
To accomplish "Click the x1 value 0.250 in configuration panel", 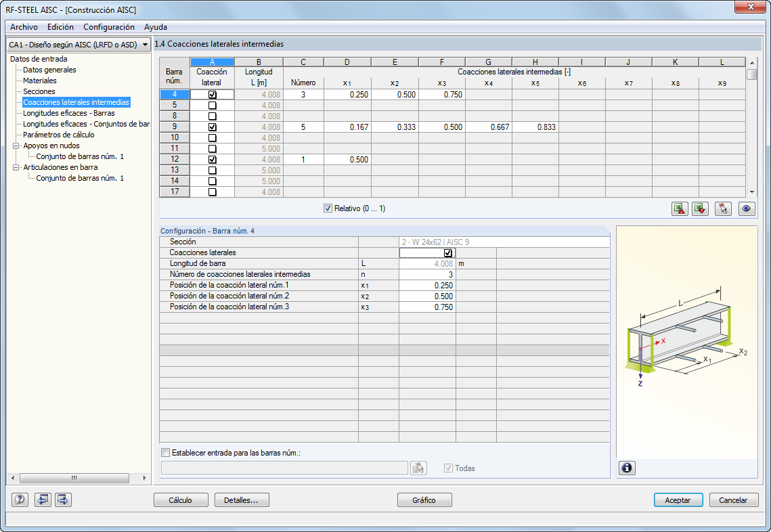I will click(x=427, y=285).
